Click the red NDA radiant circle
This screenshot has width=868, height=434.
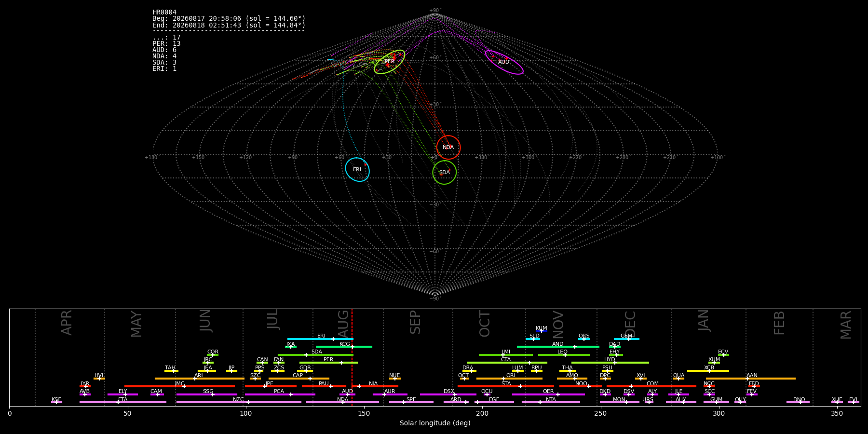[x=448, y=148]
